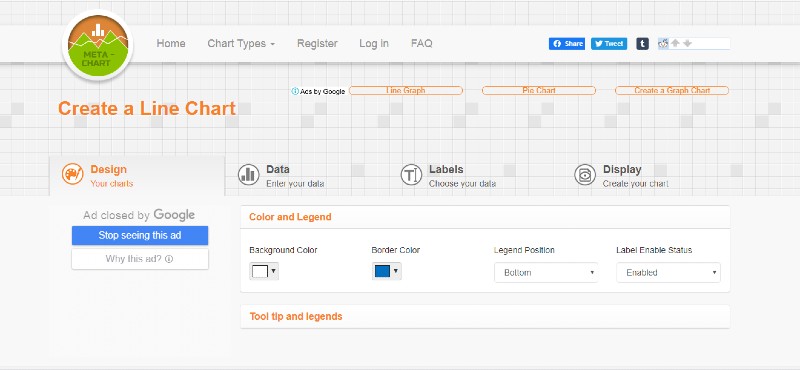This screenshot has width=800, height=370.
Task: Open the Create a Graph Chart link
Action: click(x=672, y=91)
